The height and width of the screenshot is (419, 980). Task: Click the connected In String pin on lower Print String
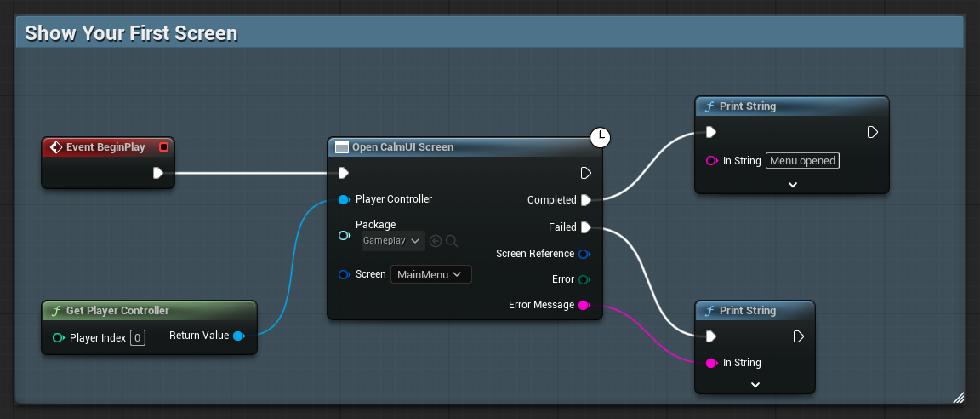point(711,363)
